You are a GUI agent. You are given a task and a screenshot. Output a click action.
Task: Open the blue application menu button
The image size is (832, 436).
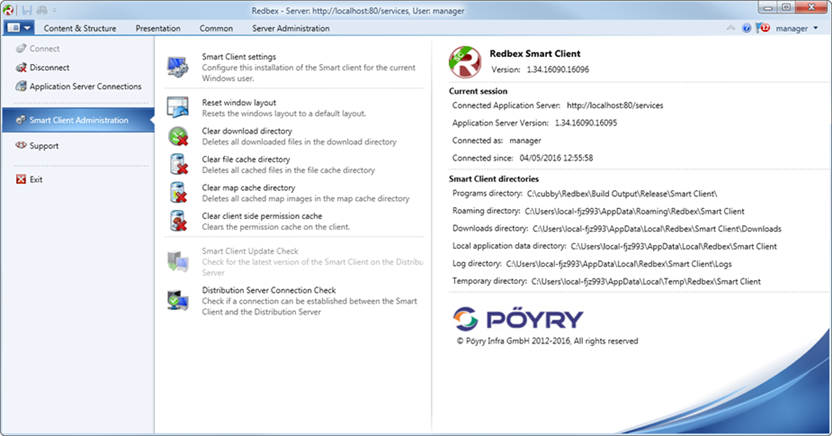click(x=19, y=28)
